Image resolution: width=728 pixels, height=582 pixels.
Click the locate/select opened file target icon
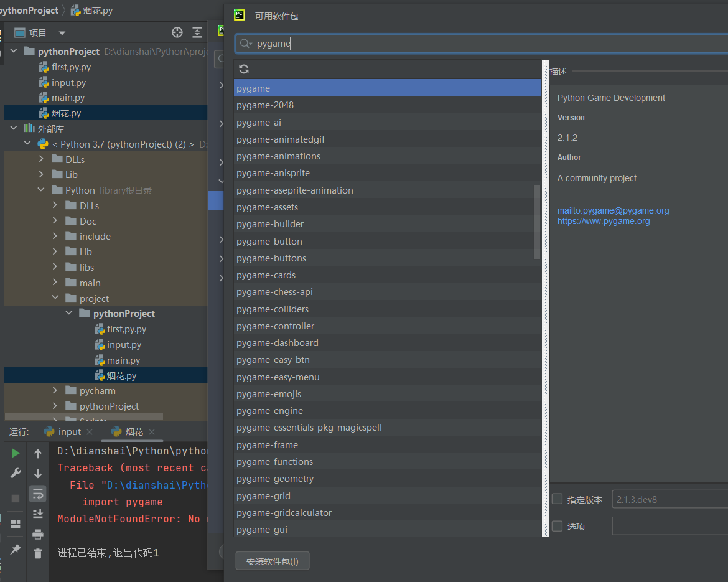177,32
